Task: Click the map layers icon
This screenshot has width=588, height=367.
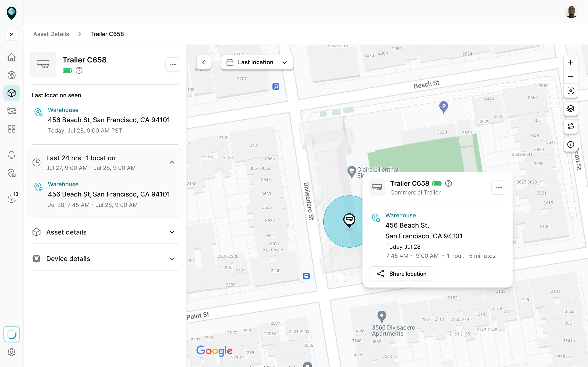Action: [571, 108]
